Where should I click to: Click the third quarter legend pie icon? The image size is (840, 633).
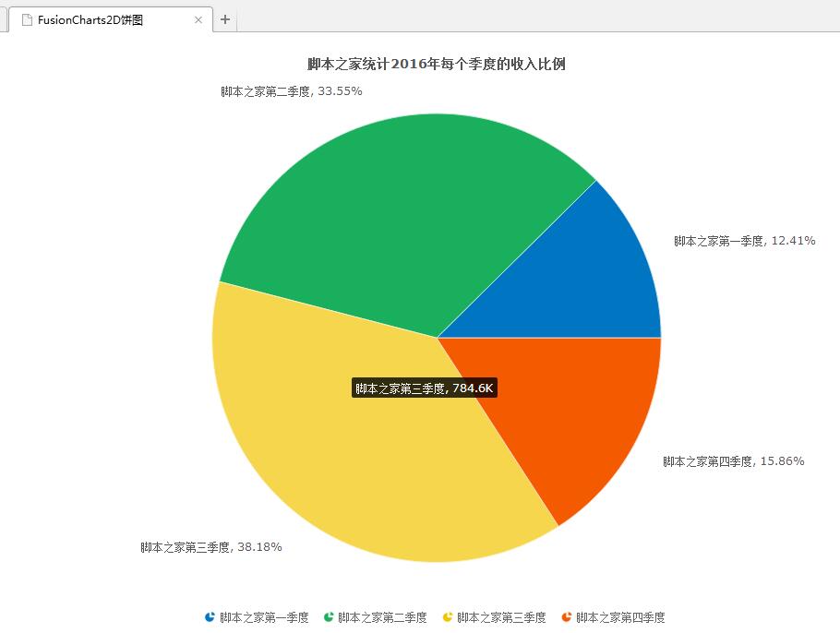click(x=448, y=617)
